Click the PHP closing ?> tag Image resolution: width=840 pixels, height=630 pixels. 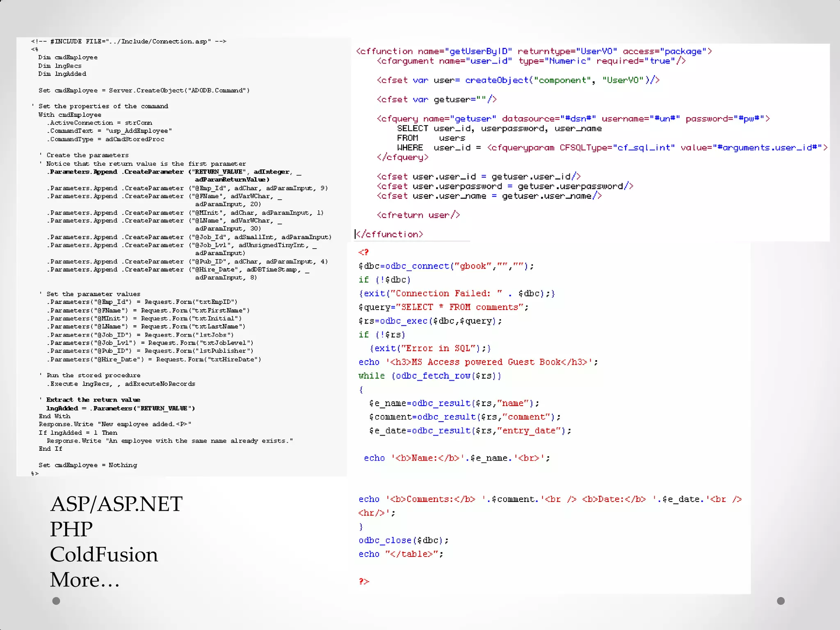click(364, 581)
